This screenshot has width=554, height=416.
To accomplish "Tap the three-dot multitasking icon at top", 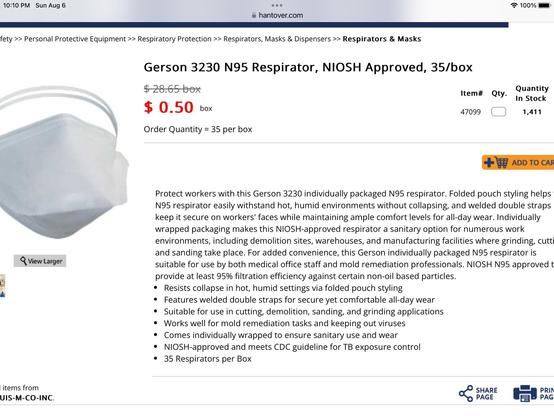I will (x=277, y=5).
